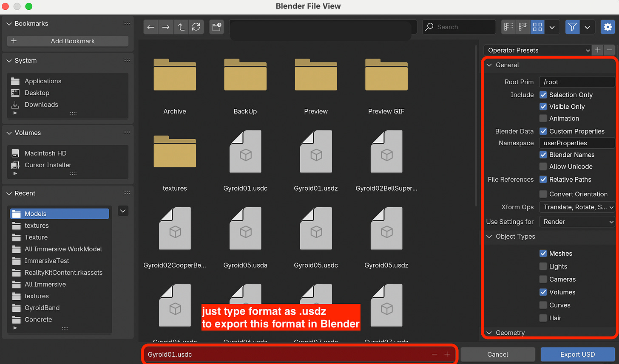Go to the parent directory icon
Screen dimensions: 619x364
click(181, 27)
